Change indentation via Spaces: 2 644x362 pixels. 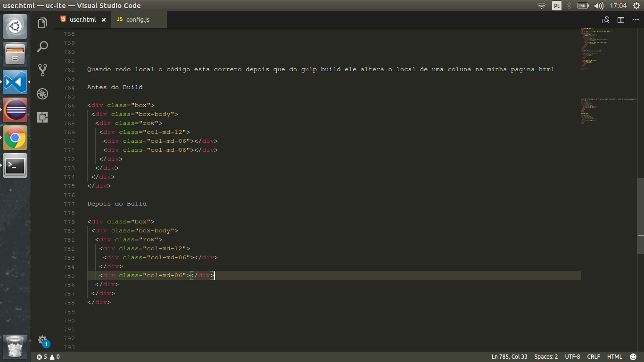pos(546,357)
